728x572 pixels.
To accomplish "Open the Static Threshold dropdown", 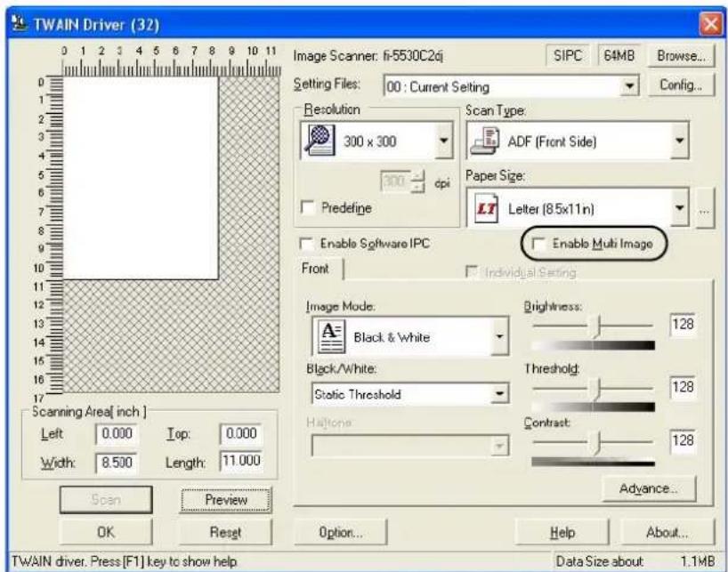I will pyautogui.click(x=499, y=394).
